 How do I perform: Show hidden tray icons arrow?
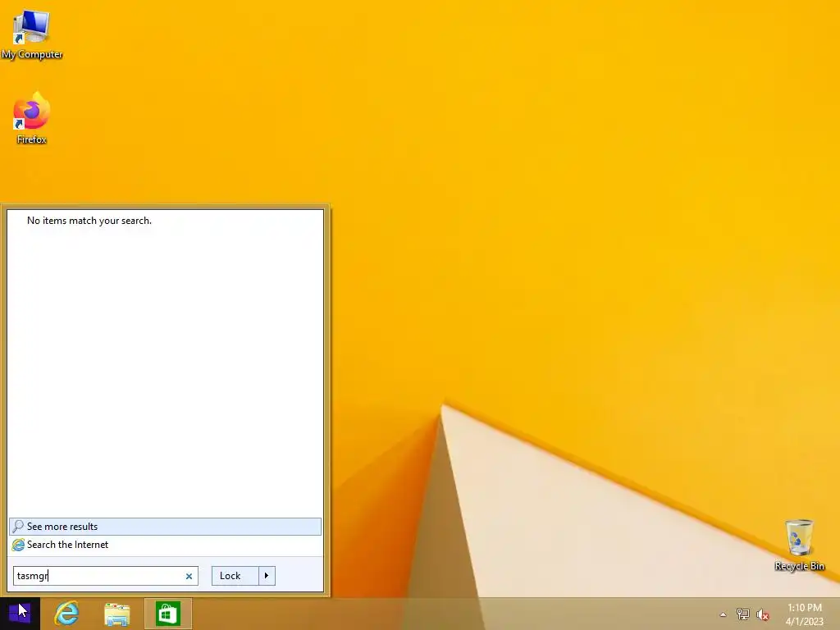[724, 614]
